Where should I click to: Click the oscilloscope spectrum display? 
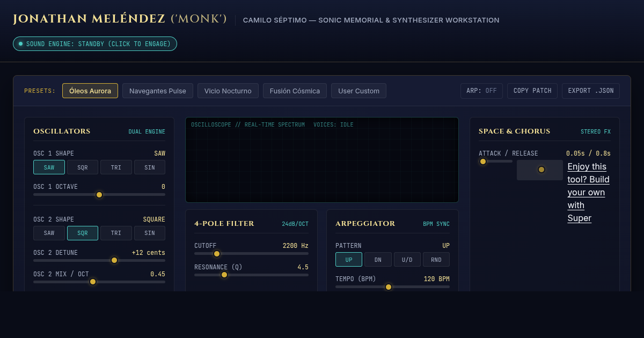click(x=322, y=160)
